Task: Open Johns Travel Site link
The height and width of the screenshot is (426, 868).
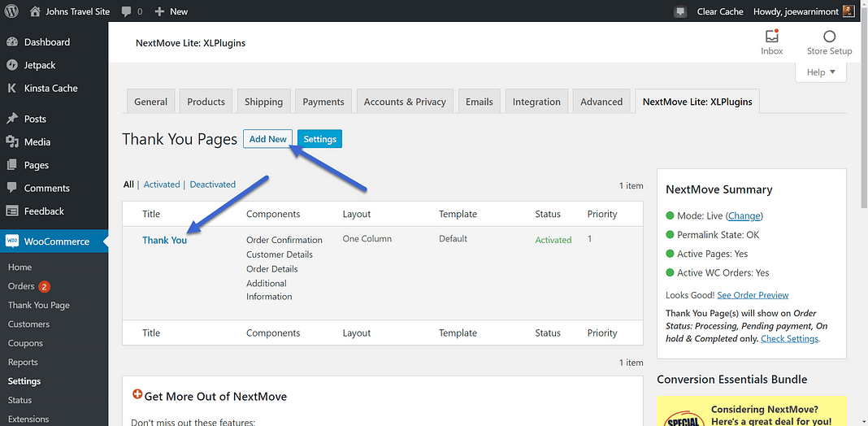Action: 77,11
